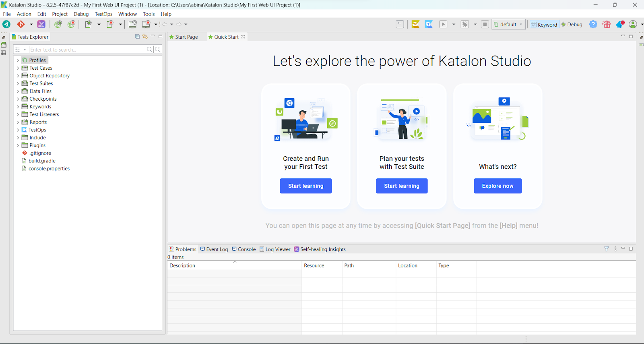This screenshot has height=344, width=644.
Task: Expand the Test Cases folder
Action: coord(18,68)
